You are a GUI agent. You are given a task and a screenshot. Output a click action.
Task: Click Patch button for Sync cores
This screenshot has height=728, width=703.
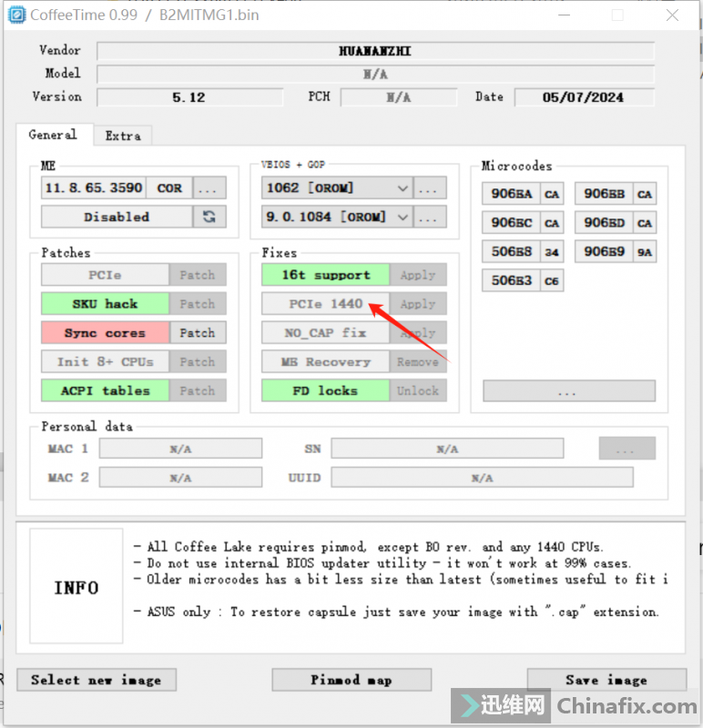tap(198, 333)
